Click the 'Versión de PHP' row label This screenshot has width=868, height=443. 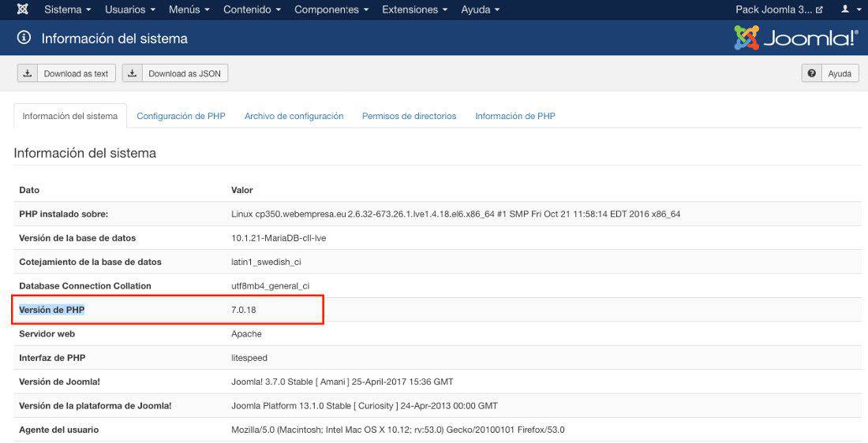point(52,310)
